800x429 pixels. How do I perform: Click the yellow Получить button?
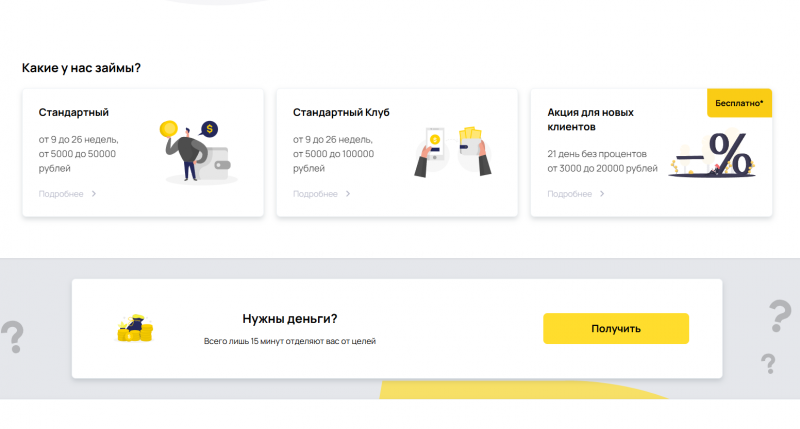click(x=616, y=329)
